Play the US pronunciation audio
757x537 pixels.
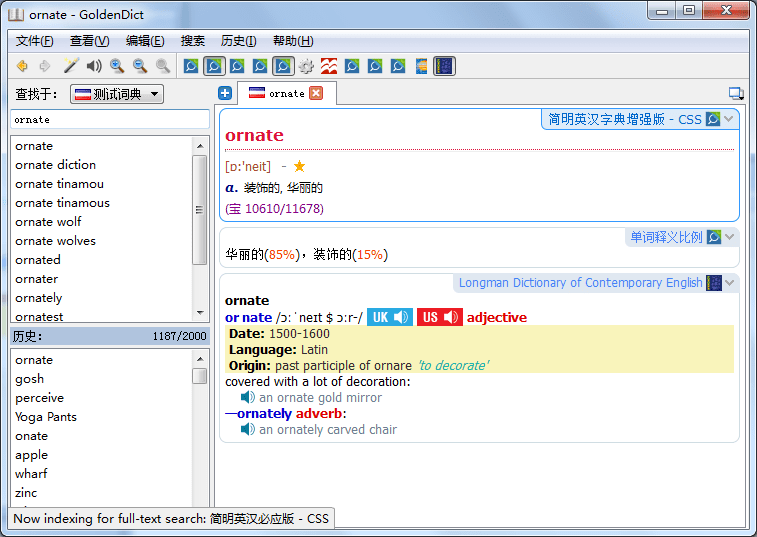click(440, 317)
